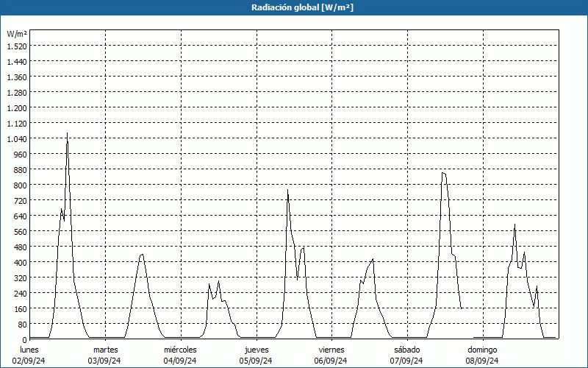This screenshot has width=588, height=368.
Task: Click the sábado day label
Action: click(x=407, y=350)
